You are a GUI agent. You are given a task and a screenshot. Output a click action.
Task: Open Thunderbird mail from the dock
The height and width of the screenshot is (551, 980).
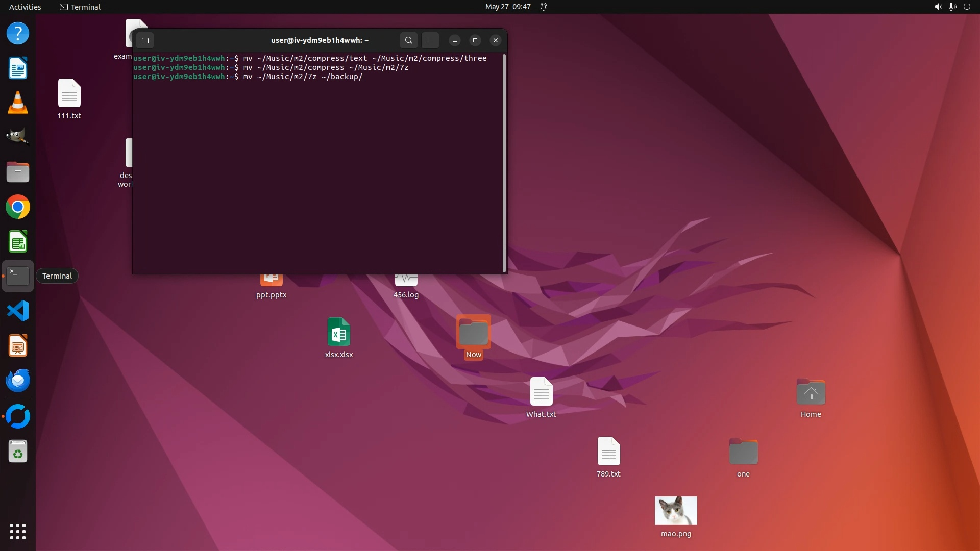(18, 380)
